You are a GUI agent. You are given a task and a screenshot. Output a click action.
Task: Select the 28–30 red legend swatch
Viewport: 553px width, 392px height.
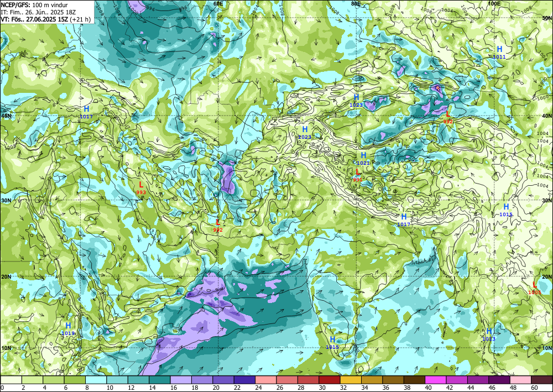[308, 380]
